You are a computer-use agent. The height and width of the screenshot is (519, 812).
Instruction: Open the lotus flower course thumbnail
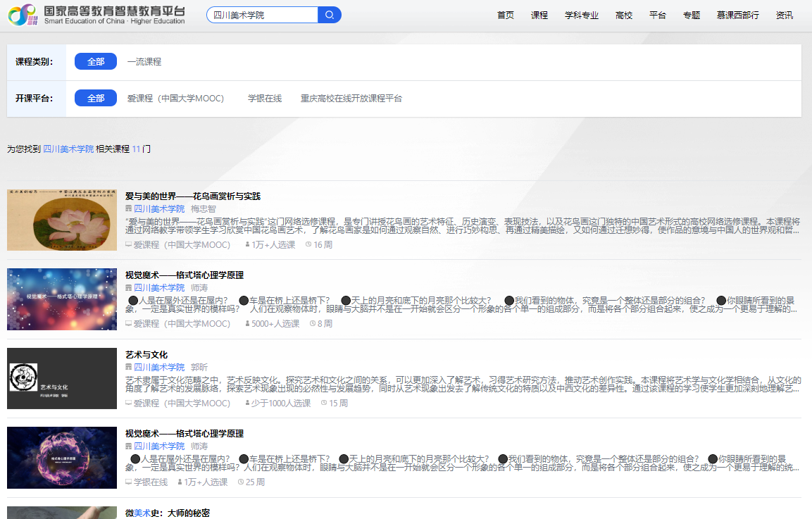pyautogui.click(x=62, y=220)
